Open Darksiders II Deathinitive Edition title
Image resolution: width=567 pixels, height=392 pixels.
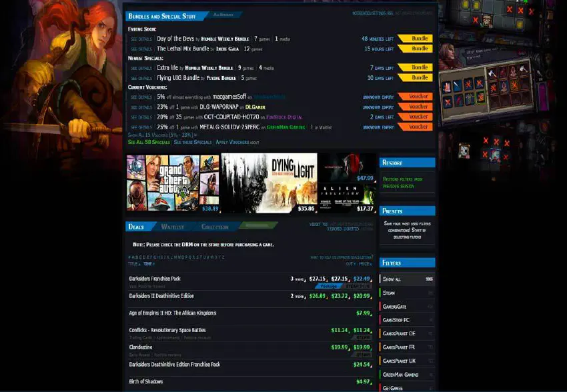coord(161,296)
